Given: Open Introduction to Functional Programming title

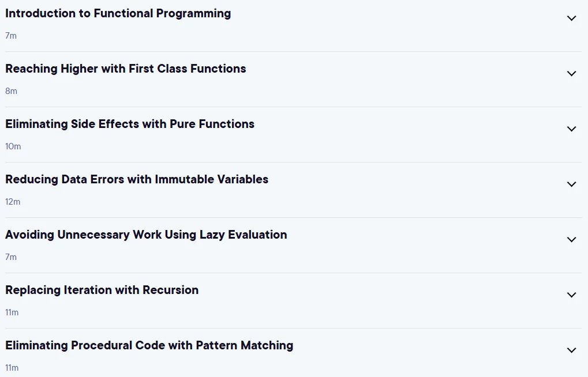Looking at the screenshot, I should tap(118, 13).
